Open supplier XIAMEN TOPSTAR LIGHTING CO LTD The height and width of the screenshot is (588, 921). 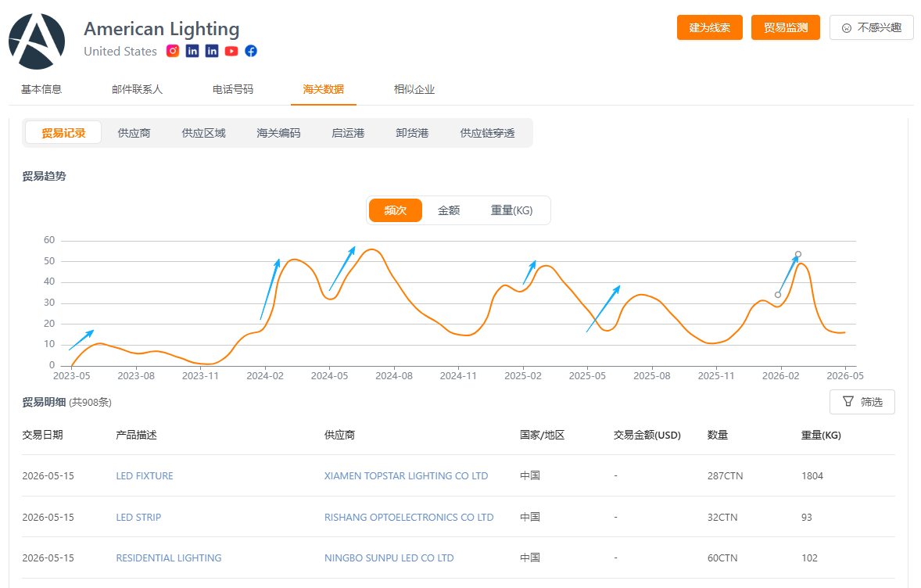(x=406, y=476)
